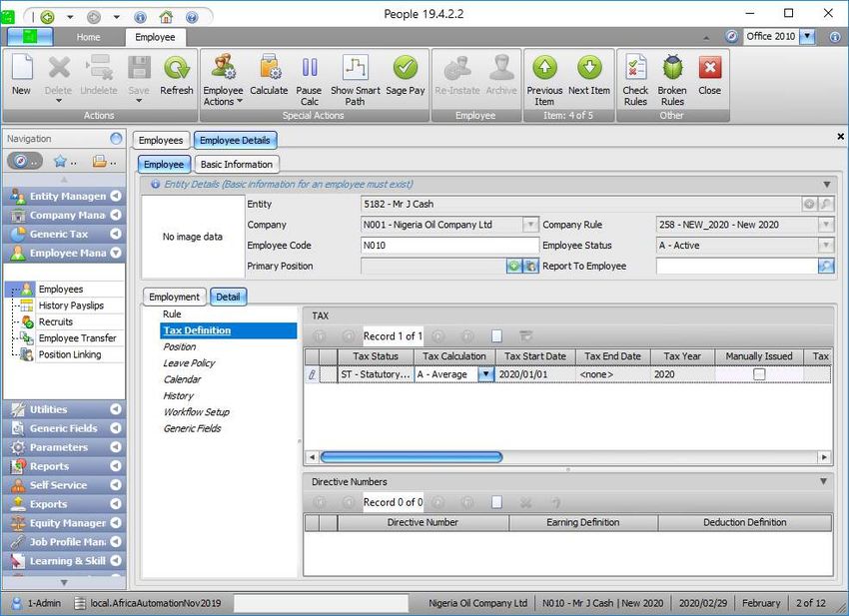Screen dimensions: 849x616
Task: Click the Delete icon in the ribbon
Action: click(59, 68)
